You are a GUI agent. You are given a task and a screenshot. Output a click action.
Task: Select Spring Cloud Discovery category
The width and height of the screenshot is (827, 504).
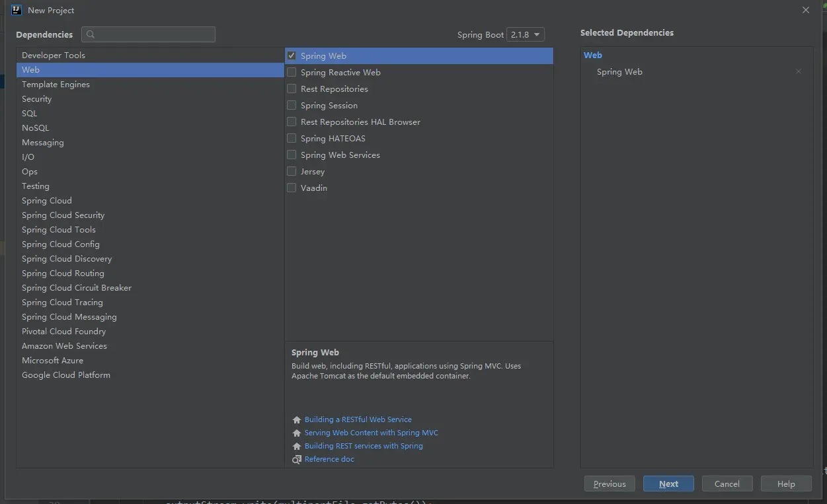click(x=150, y=259)
